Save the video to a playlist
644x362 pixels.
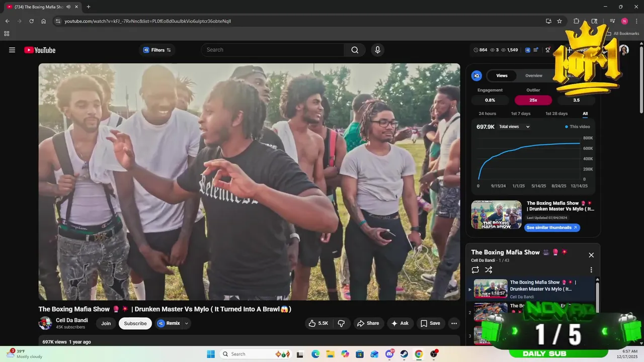(x=431, y=323)
